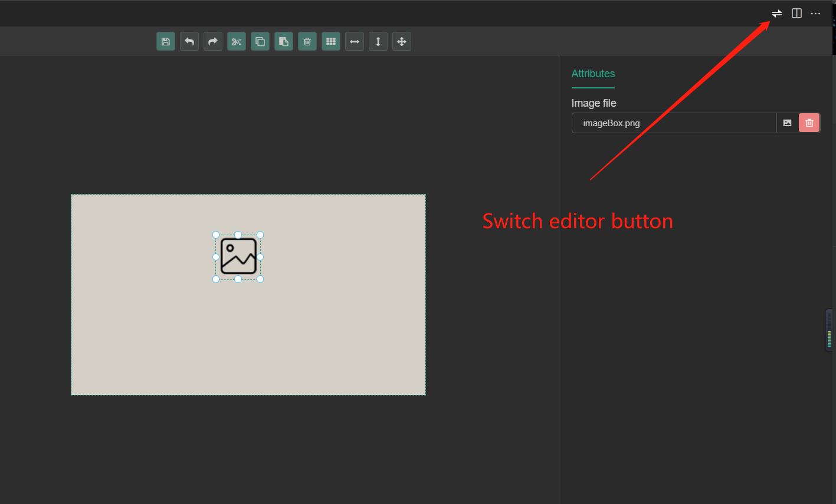836x504 pixels.
Task: Cut selection with the scissors icon
Action: [x=237, y=41]
